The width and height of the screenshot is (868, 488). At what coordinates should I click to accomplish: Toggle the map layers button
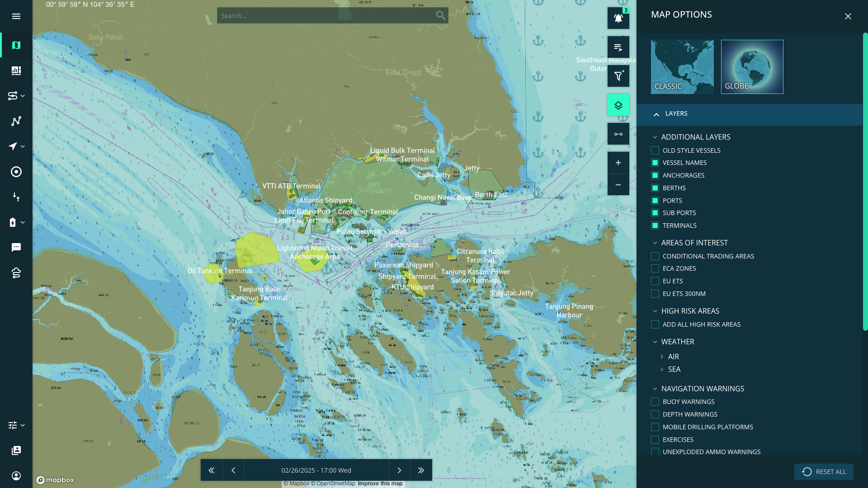[618, 105]
